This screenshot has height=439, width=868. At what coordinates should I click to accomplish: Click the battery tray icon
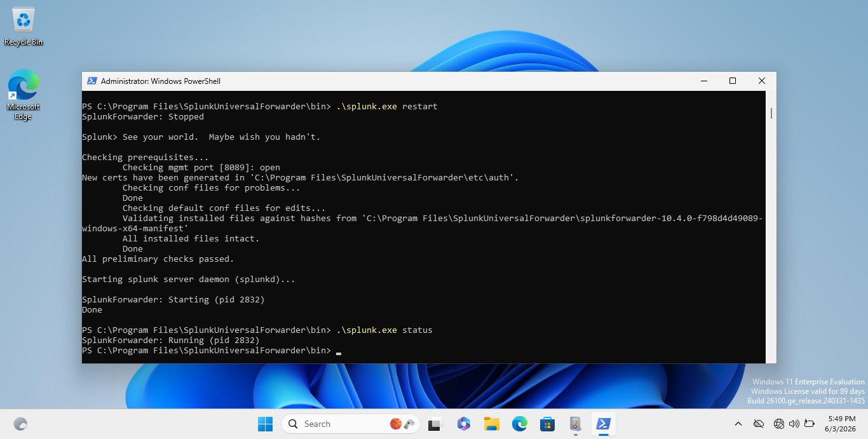click(x=810, y=424)
